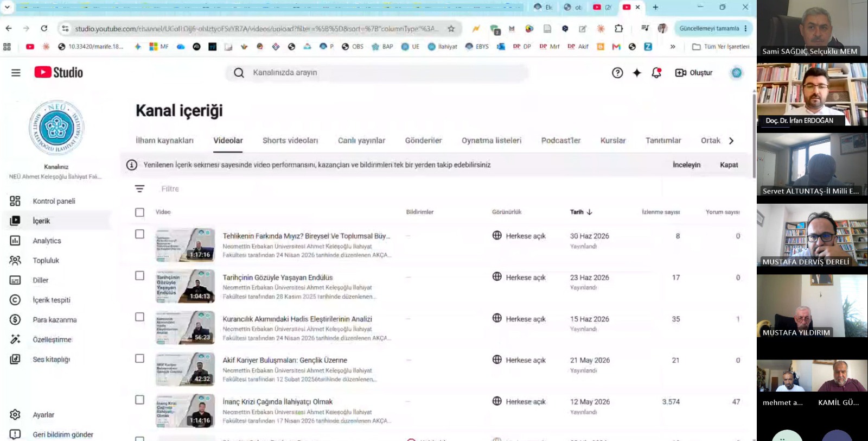
Task: Open the account avatar in Studio header
Action: (x=736, y=73)
